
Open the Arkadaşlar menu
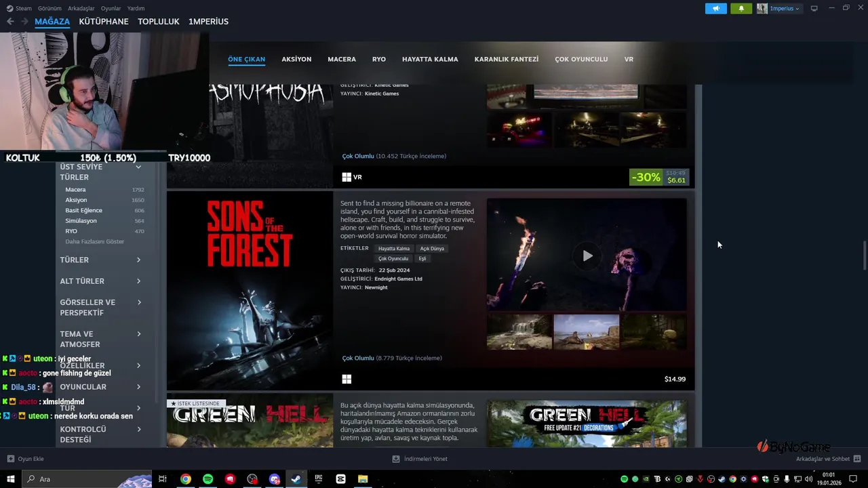click(x=81, y=9)
